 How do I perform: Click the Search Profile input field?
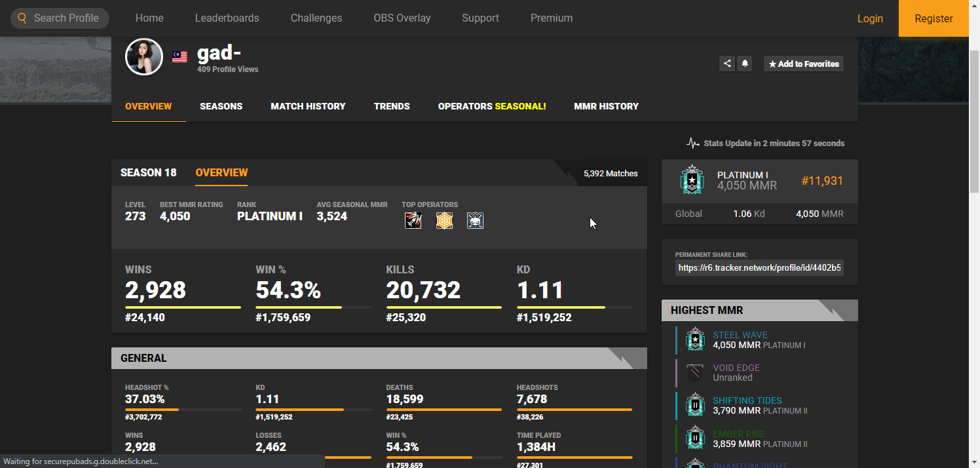pyautogui.click(x=66, y=18)
